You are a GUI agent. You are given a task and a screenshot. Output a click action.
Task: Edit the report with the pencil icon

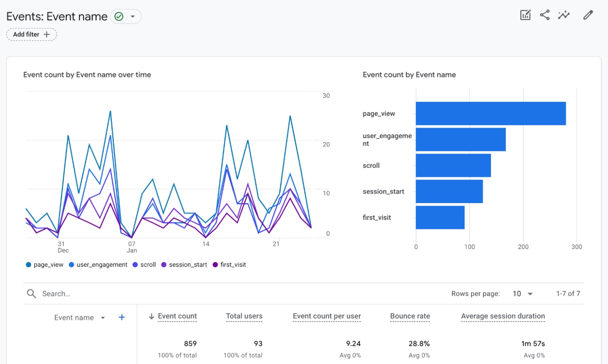[x=588, y=15]
